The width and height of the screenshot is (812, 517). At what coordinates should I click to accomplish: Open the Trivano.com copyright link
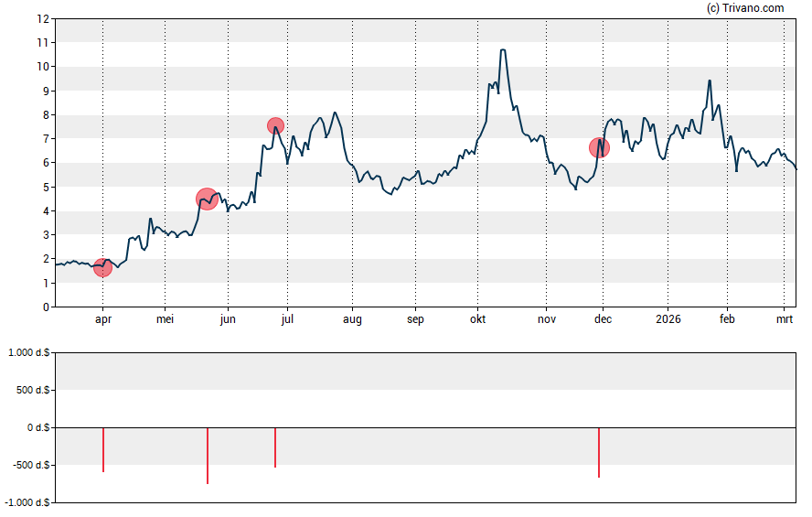click(x=745, y=8)
